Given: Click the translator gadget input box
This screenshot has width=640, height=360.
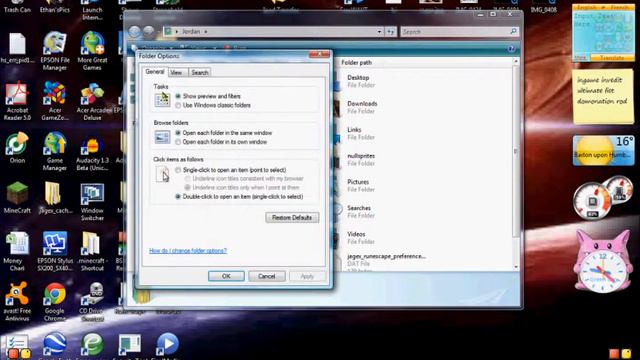Looking at the screenshot, I should click(603, 33).
